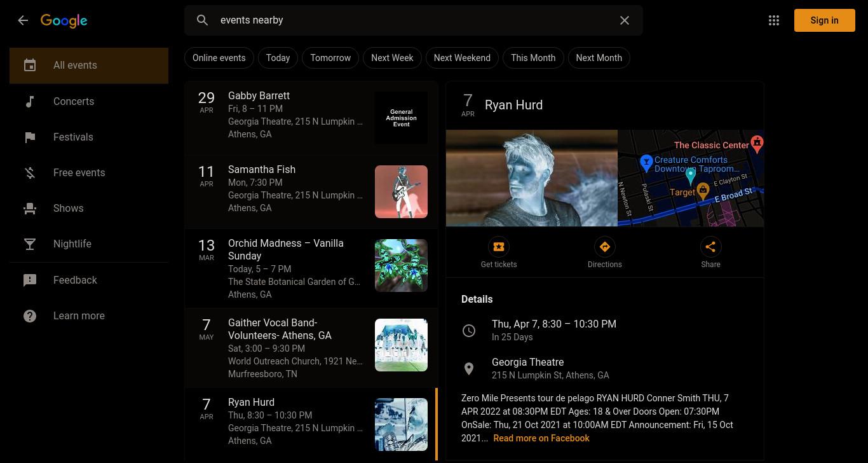The image size is (868, 463).
Task: Select the Free events icon
Action: tap(30, 173)
